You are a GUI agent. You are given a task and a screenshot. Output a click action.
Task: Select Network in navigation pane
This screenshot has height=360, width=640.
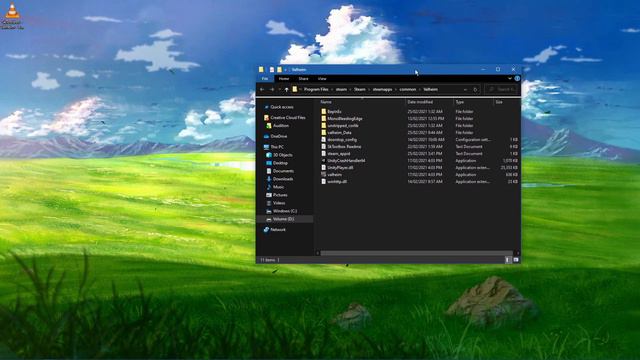(x=278, y=230)
